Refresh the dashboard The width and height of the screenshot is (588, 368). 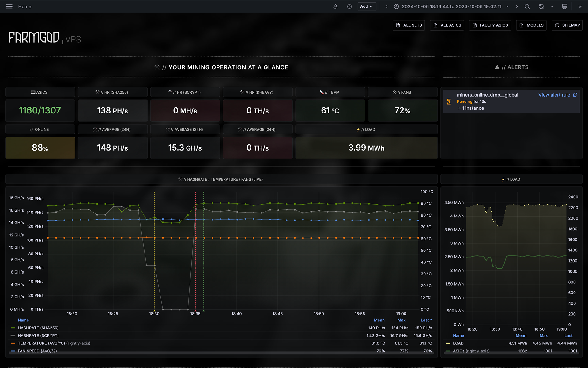[x=541, y=6]
